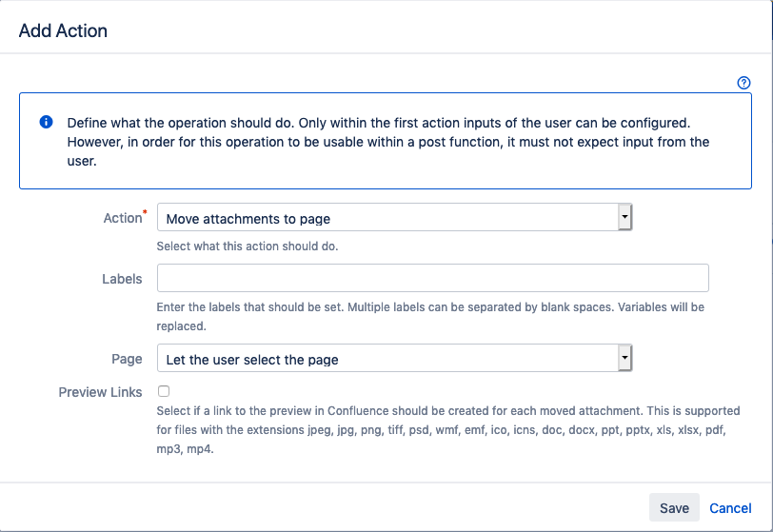Click the blue info icon in message box
The width and height of the screenshot is (773, 532).
click(46, 124)
